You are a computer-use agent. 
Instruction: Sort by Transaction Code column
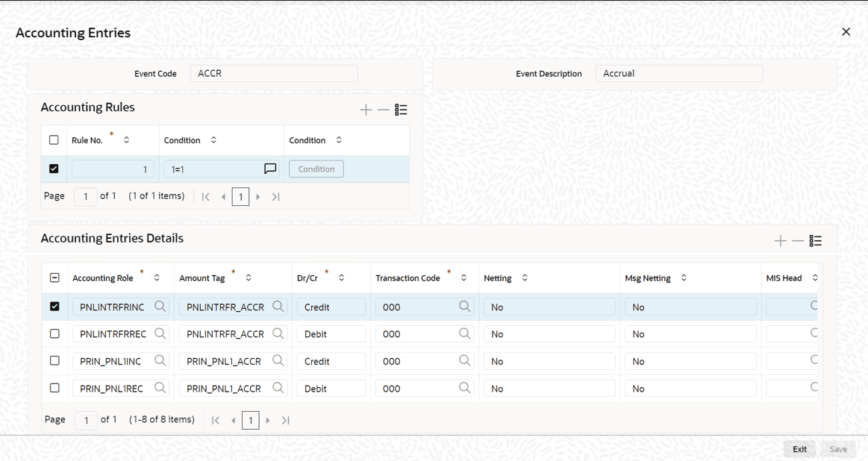[464, 277]
